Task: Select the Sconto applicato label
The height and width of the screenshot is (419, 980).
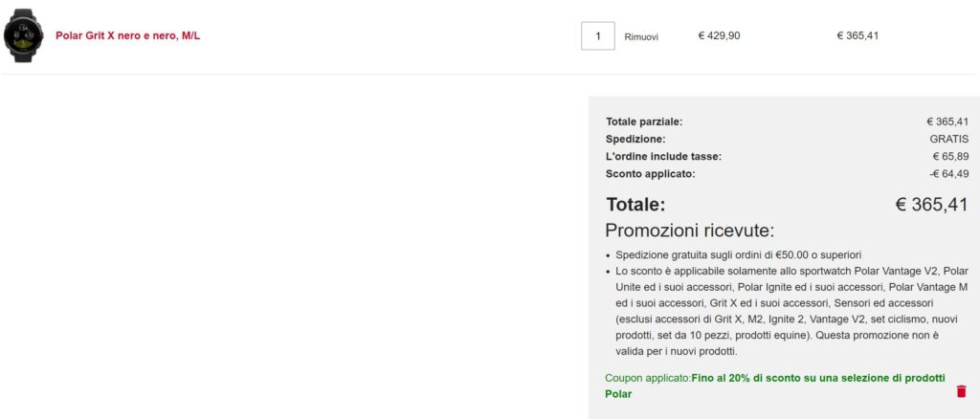Action: pos(650,174)
